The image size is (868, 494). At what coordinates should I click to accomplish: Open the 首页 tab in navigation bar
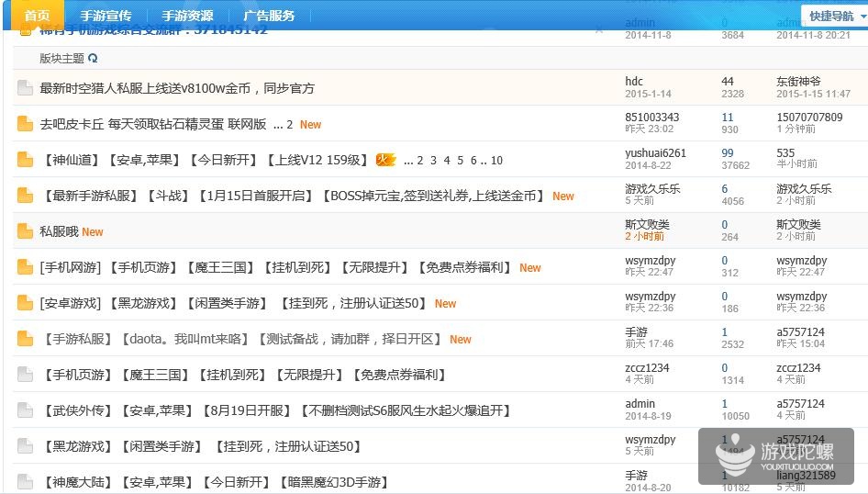(37, 16)
